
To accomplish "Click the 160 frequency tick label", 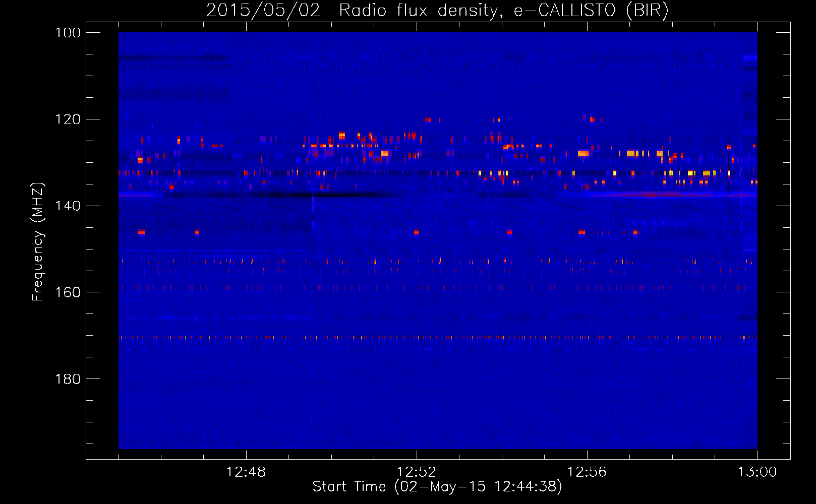I will click(68, 292).
